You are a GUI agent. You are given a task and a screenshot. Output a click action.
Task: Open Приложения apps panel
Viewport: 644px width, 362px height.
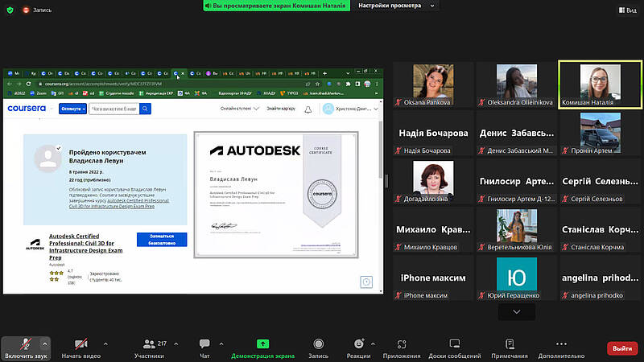click(402, 348)
